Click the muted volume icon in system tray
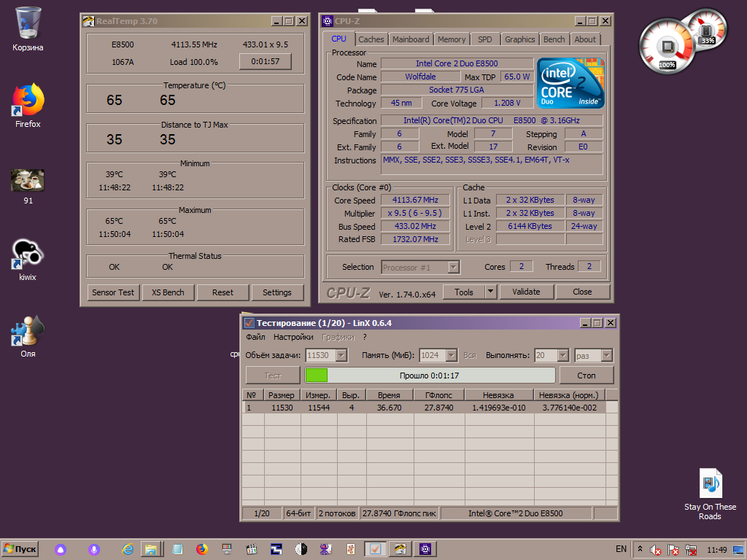The width and height of the screenshot is (747, 560). [x=656, y=549]
